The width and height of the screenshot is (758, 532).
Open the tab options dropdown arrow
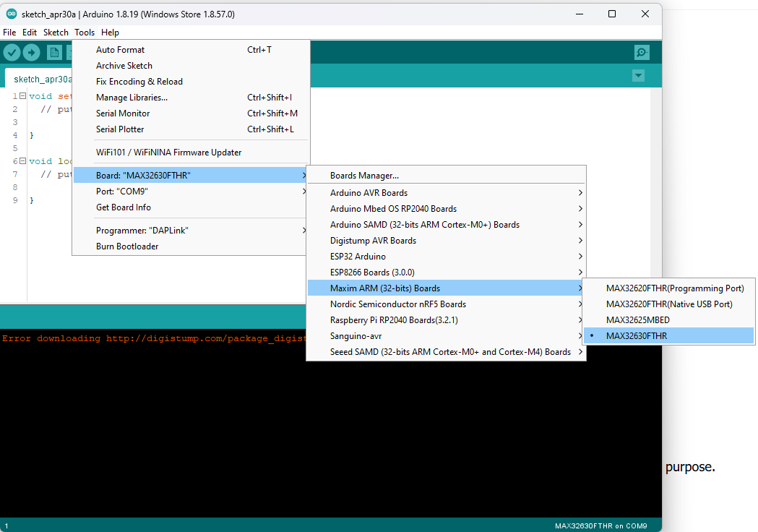click(x=638, y=75)
